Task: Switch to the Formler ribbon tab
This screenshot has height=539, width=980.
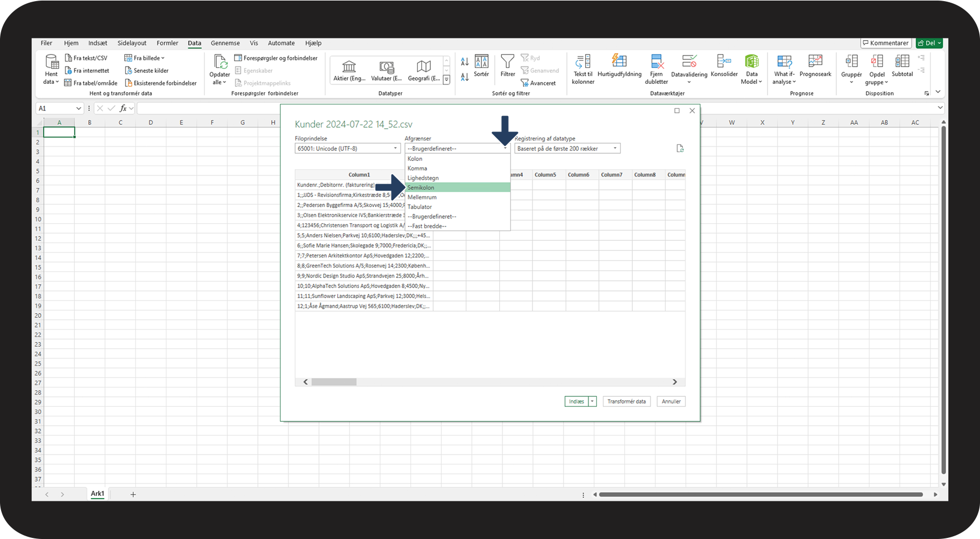Action: click(x=167, y=43)
